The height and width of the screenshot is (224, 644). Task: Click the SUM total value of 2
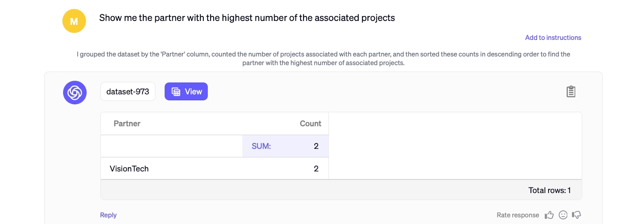[316, 146]
